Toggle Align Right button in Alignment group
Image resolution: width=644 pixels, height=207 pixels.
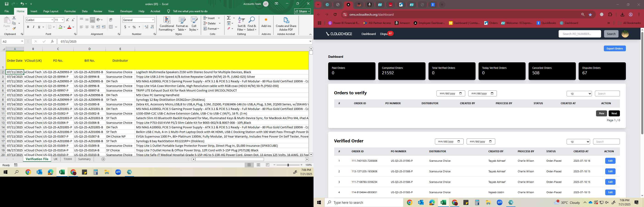click(92, 27)
